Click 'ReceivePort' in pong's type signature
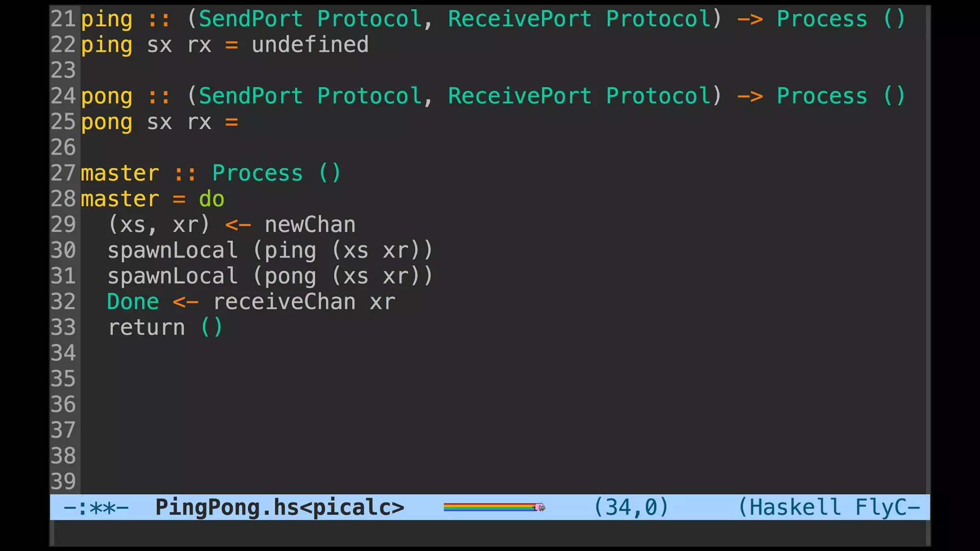This screenshot has width=980, height=551. (520, 96)
